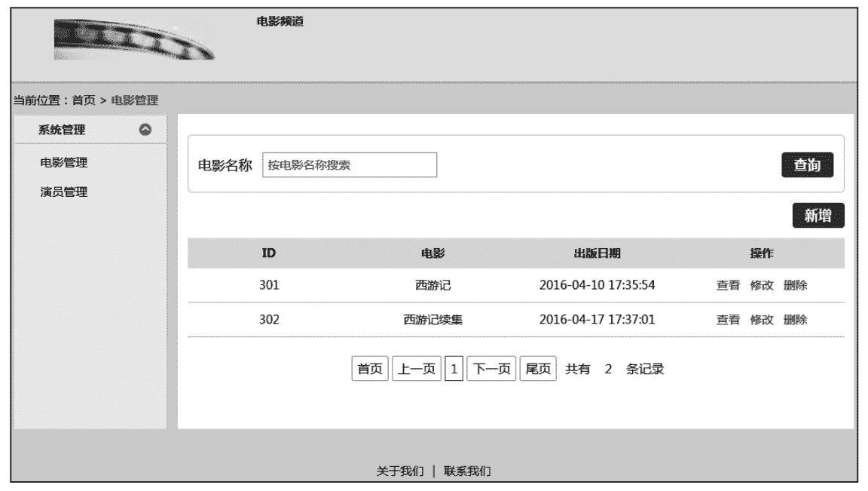Delete the 西游记 record
This screenshot has height=491, width=868.
tap(795, 286)
